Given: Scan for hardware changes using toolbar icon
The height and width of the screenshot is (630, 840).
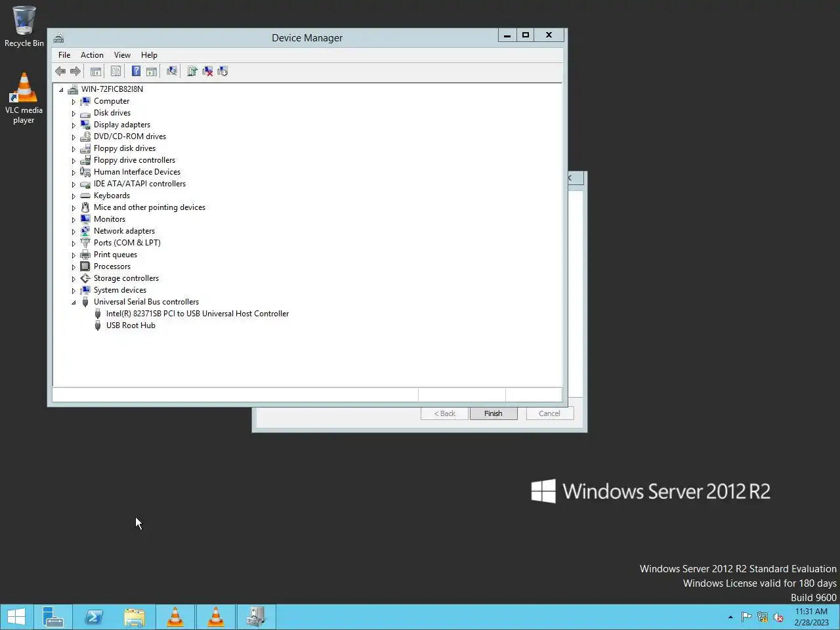Looking at the screenshot, I should pyautogui.click(x=172, y=72).
